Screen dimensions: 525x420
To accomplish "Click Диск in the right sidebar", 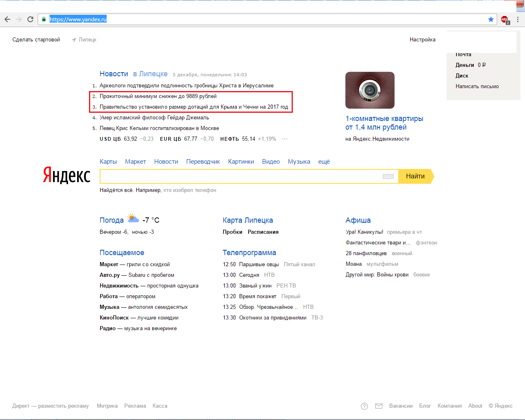I will click(x=462, y=76).
